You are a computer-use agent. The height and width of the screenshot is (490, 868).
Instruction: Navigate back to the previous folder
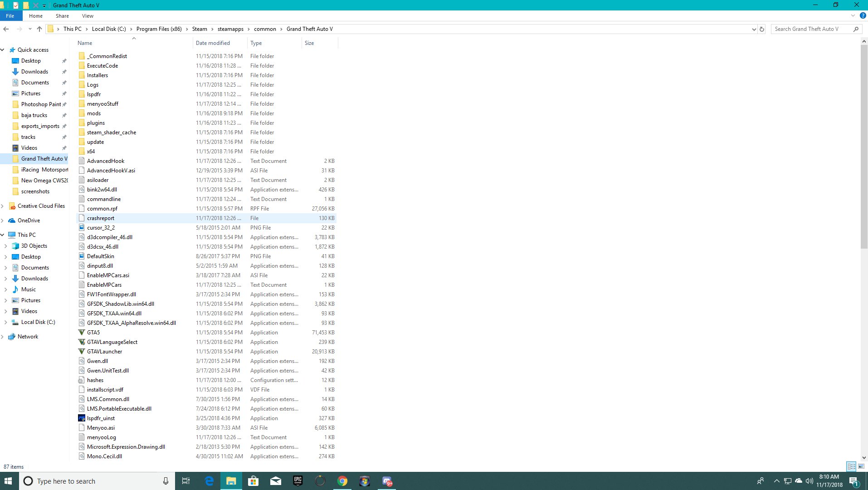pyautogui.click(x=6, y=29)
